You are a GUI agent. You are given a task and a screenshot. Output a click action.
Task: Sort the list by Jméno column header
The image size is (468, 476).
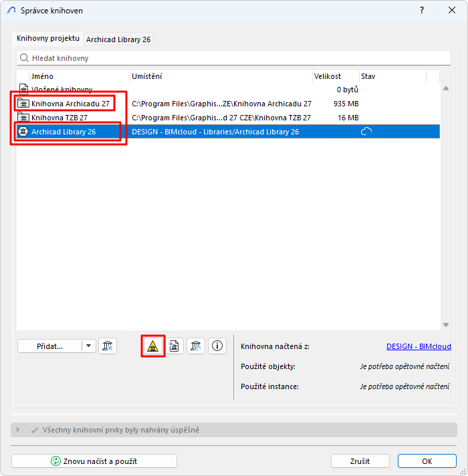(x=80, y=76)
